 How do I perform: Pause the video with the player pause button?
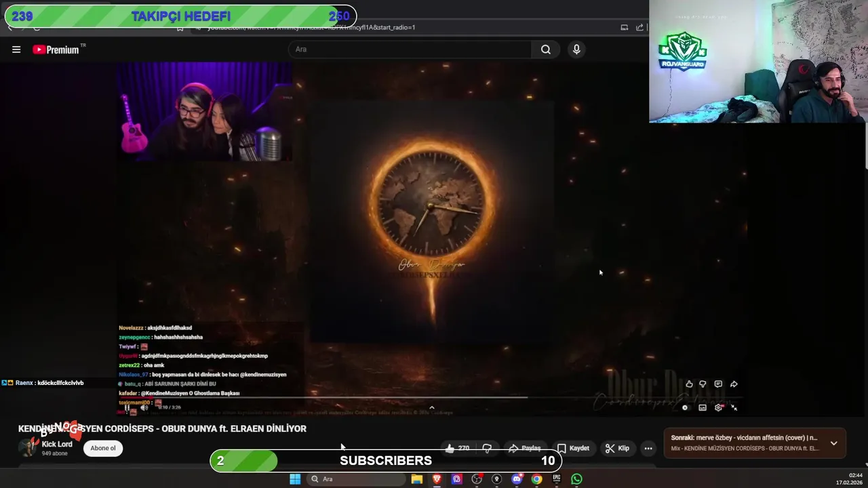point(127,407)
